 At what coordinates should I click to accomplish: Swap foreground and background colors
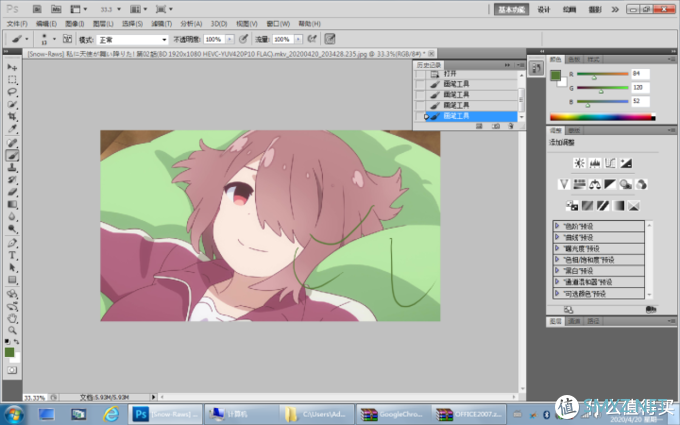[16, 342]
